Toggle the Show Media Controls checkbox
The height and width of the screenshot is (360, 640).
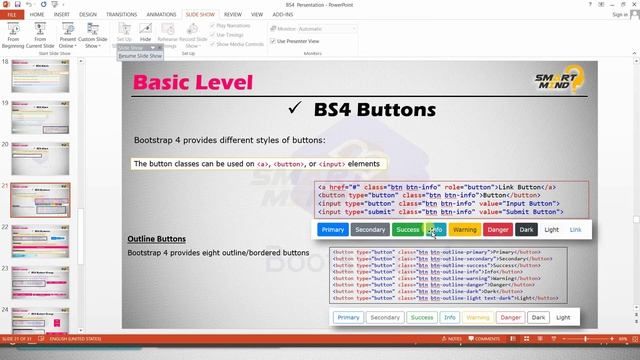[x=212, y=44]
